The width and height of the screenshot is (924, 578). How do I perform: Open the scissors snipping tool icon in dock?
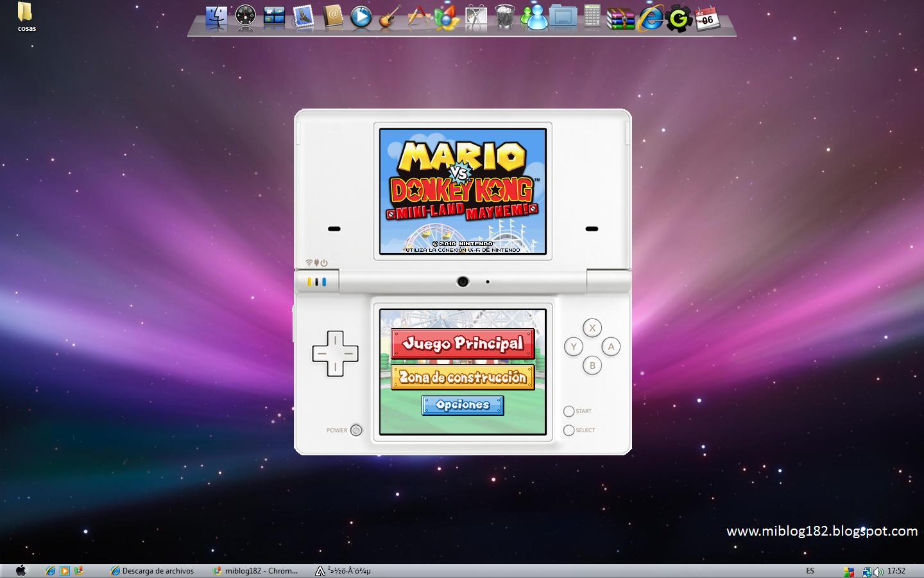tap(476, 17)
